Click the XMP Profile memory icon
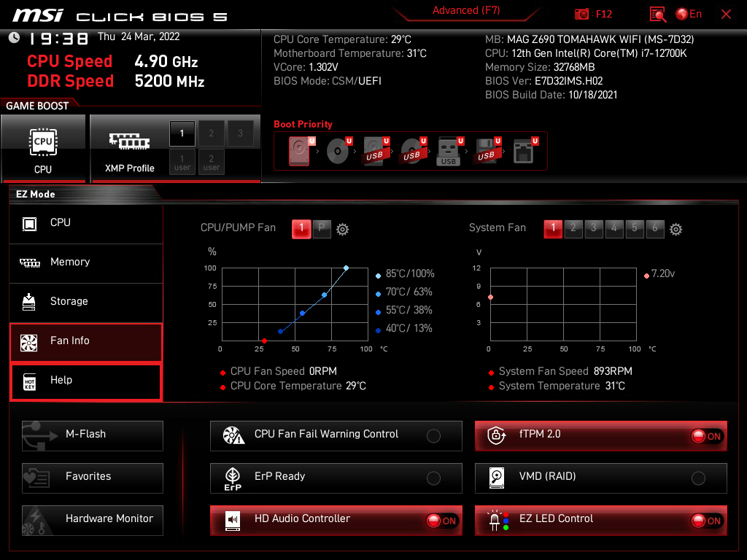This screenshot has width=747, height=560. (x=129, y=141)
